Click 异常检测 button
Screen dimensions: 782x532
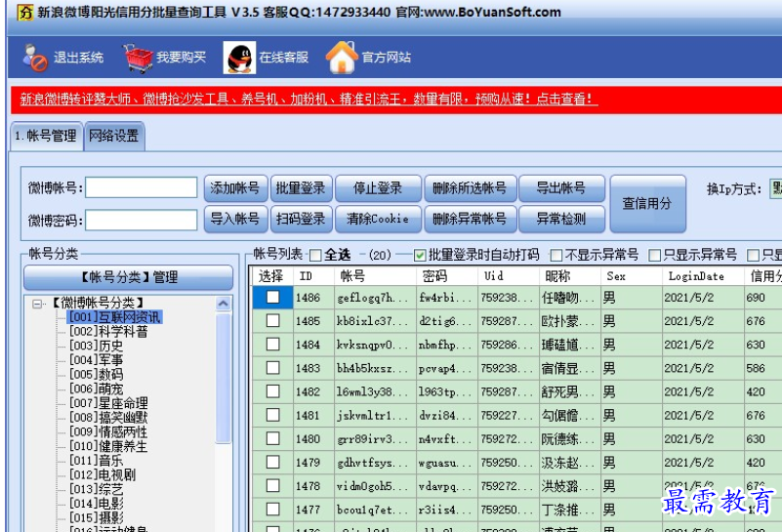(x=561, y=219)
